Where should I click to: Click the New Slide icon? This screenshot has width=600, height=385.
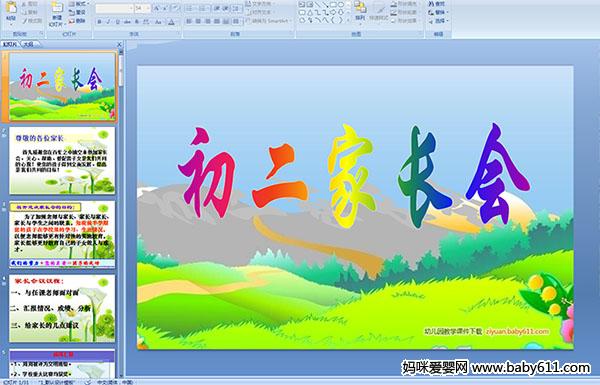tap(57, 15)
